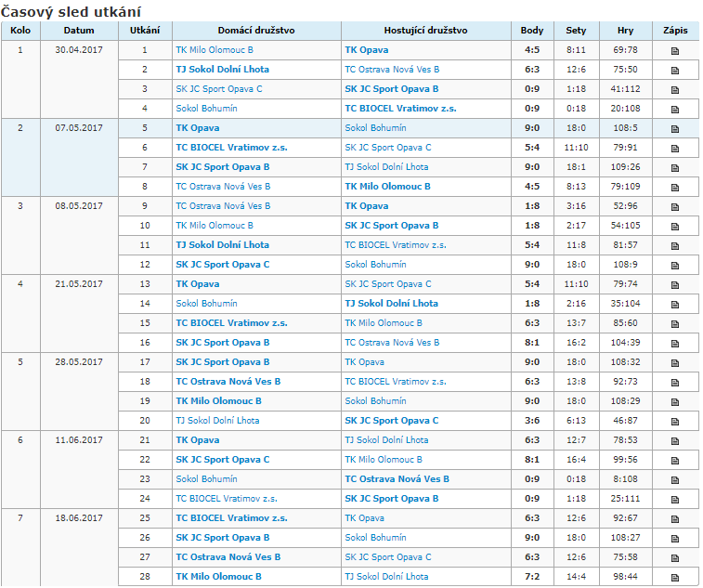Open the Zápis record icon for match 18
Image resolution: width=703 pixels, height=588 pixels.
(x=675, y=382)
